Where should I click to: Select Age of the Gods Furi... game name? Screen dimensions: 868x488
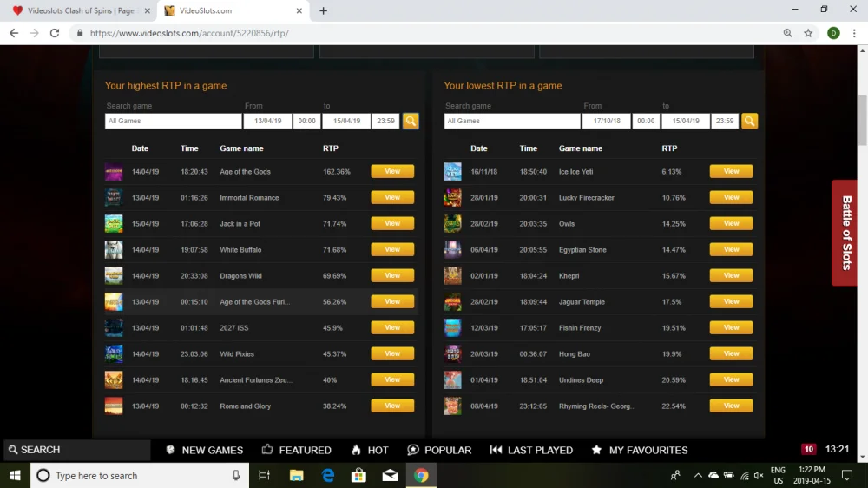pos(254,302)
